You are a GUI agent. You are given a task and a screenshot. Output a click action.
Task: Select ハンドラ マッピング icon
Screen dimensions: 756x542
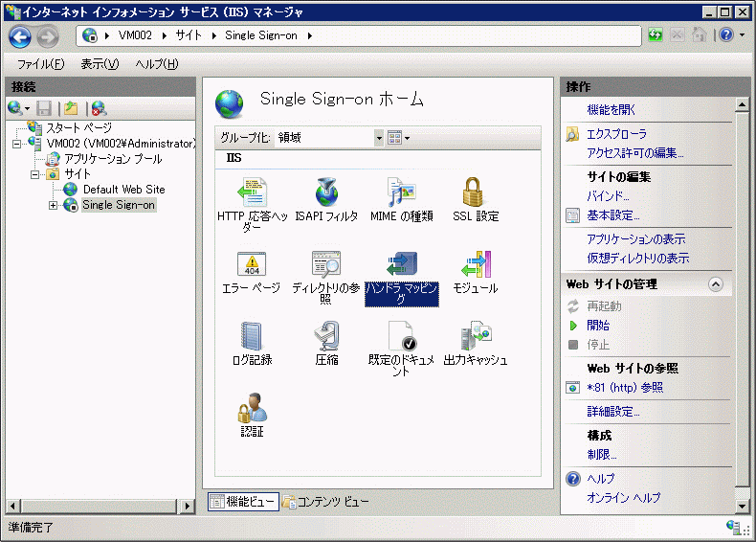(402, 263)
